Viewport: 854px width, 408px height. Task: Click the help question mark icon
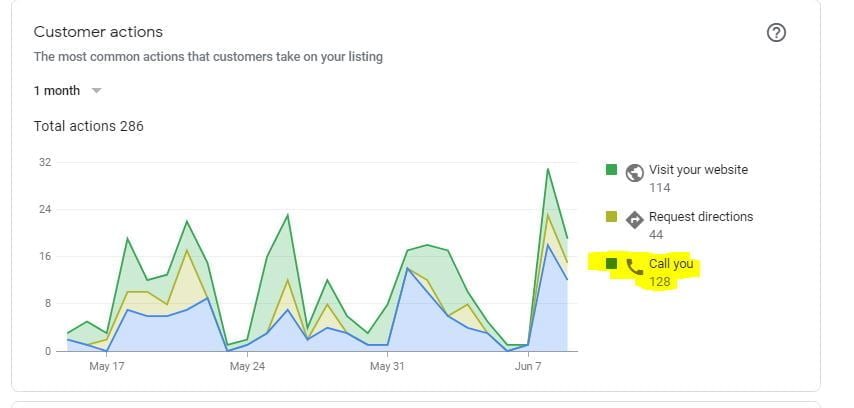tap(776, 33)
